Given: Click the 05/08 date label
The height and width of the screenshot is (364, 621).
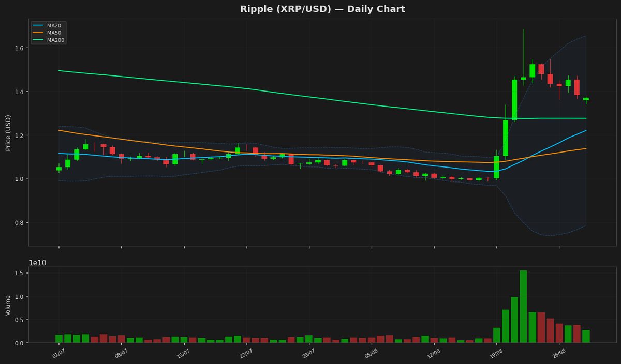Looking at the screenshot, I should pos(372,354).
